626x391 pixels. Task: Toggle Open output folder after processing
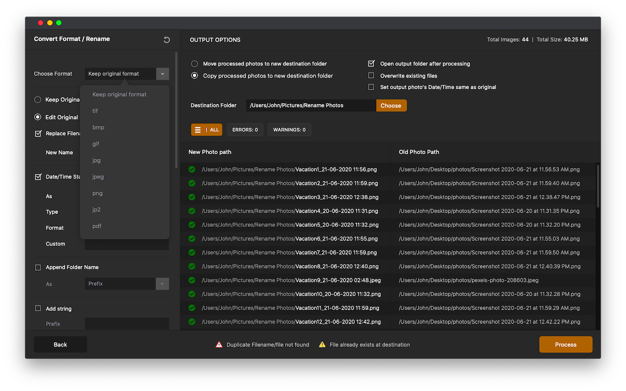pos(371,64)
